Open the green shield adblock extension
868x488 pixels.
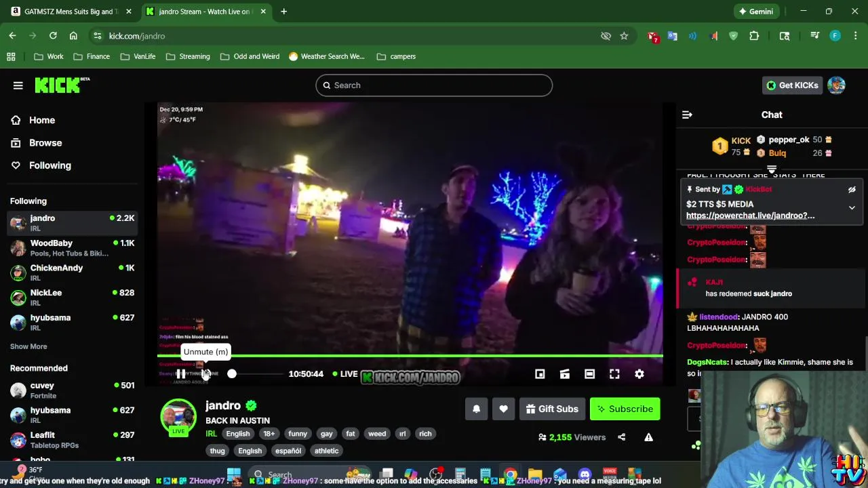click(733, 36)
